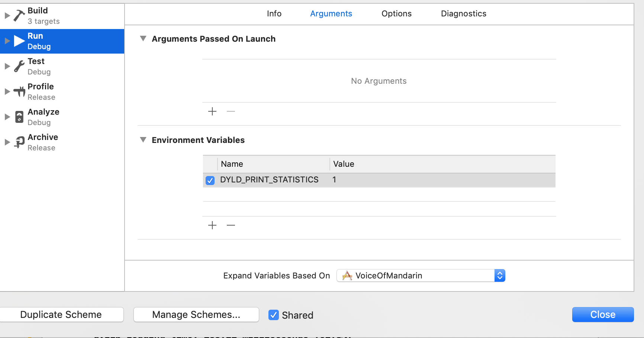Expand the Build action disclosure triangle
The height and width of the screenshot is (338, 644).
point(7,16)
